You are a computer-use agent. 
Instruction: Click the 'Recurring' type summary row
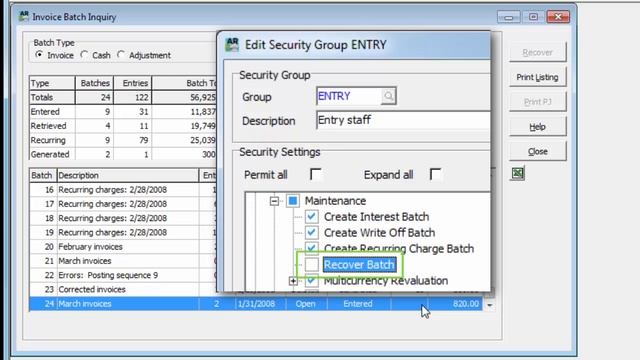[123, 140]
